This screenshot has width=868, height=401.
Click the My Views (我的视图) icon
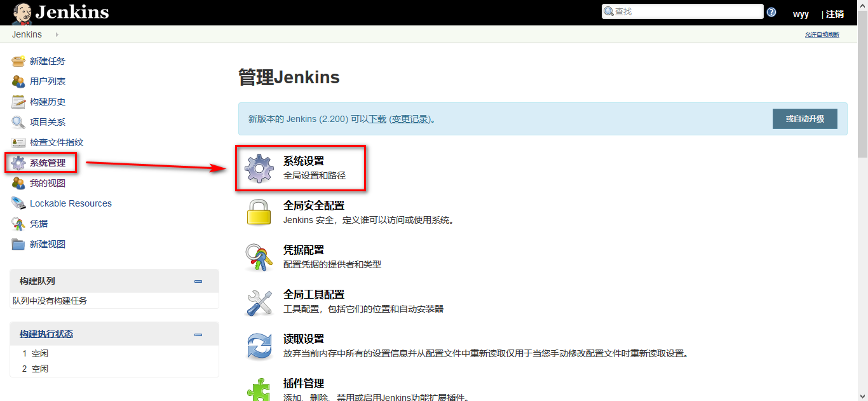(18, 183)
